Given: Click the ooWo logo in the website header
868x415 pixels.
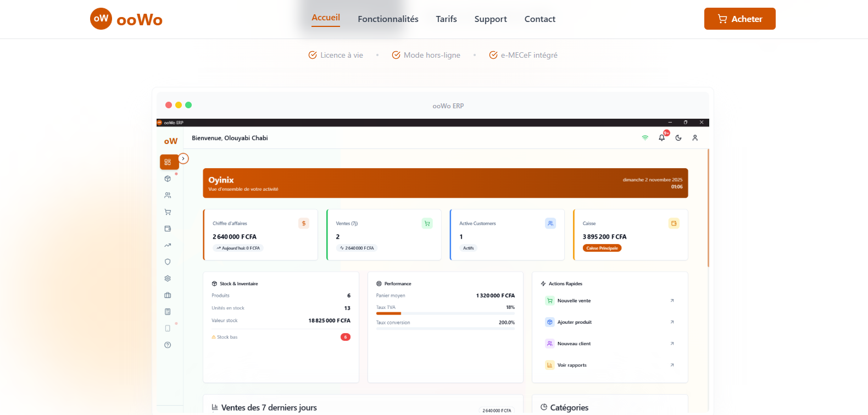Looking at the screenshot, I should (126, 19).
